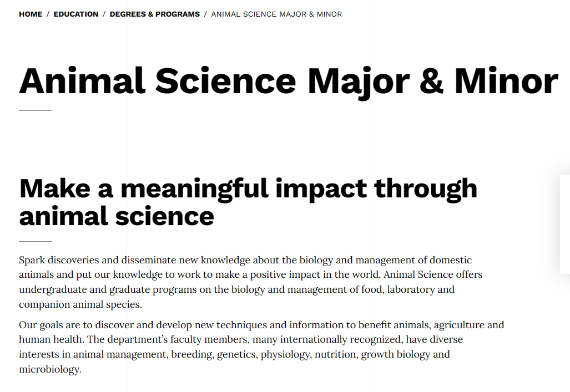
Task: Go to the HOME breadcrumb link
Action: (x=31, y=14)
